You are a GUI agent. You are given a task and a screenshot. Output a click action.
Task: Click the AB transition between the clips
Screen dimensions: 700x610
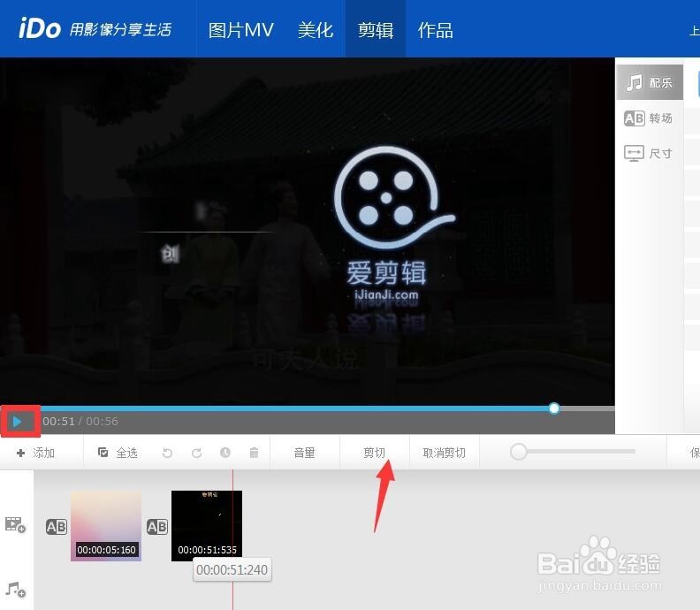tap(157, 527)
